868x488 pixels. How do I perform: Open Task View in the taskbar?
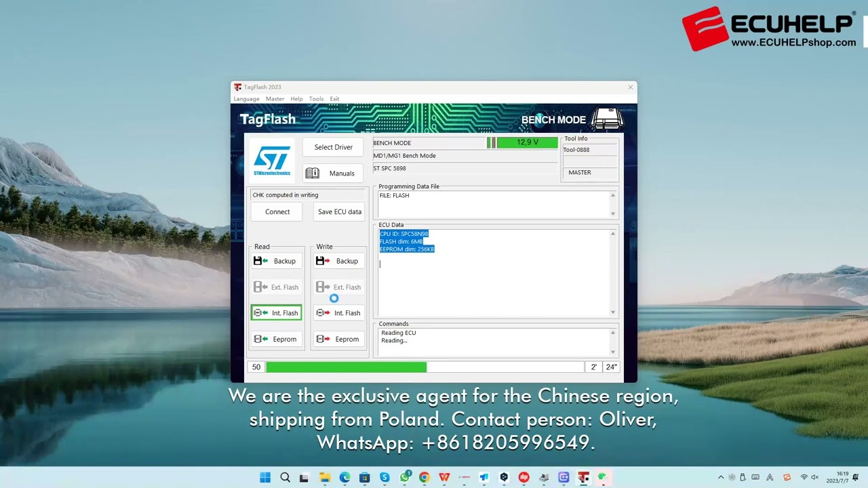(x=304, y=477)
